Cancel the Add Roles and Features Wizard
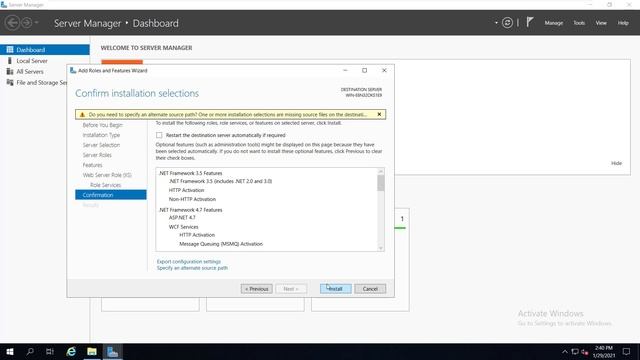The image size is (640, 360). point(370,289)
